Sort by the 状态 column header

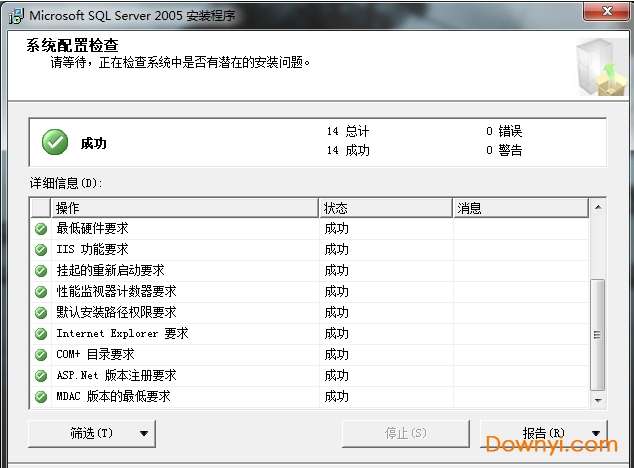(385, 208)
